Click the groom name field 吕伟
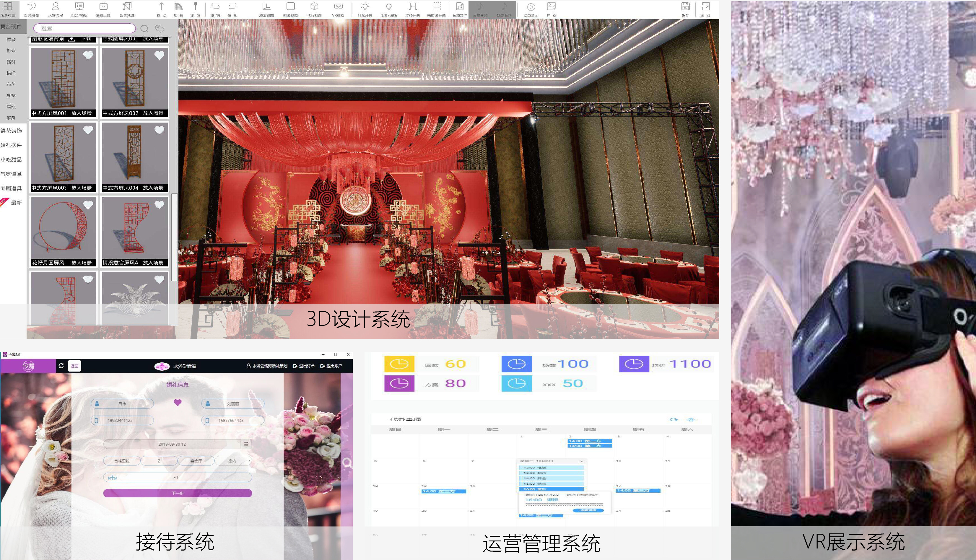976x560 pixels. tap(122, 403)
